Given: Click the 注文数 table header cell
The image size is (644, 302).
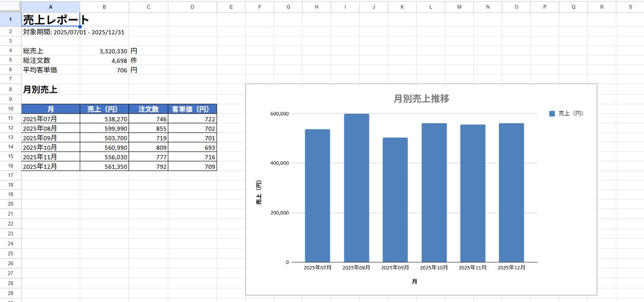Looking at the screenshot, I should pyautogui.click(x=148, y=109).
